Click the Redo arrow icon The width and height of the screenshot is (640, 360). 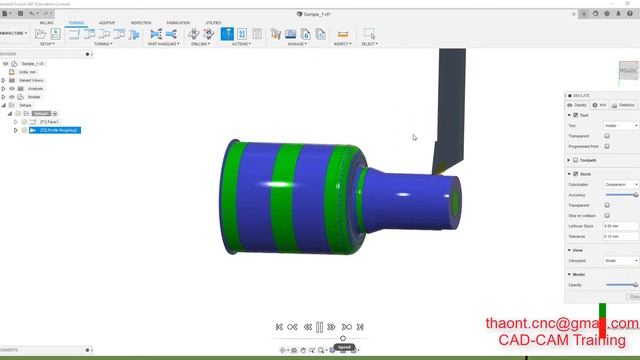pos(46,13)
